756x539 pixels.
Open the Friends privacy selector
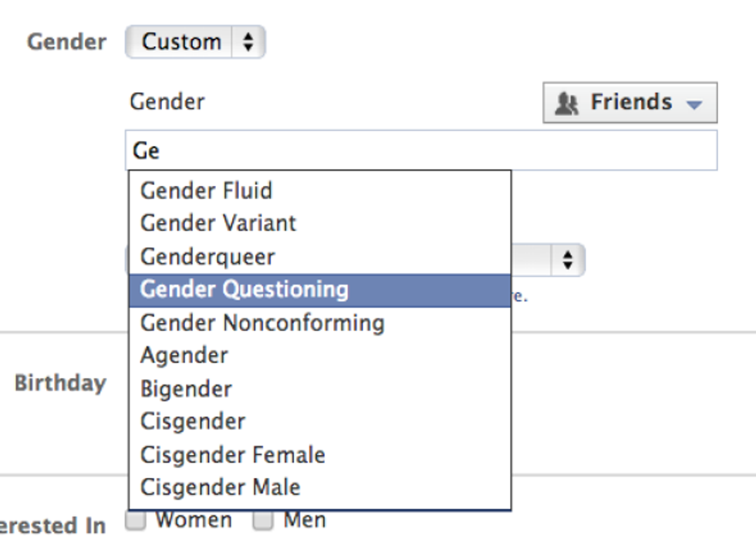click(x=629, y=103)
